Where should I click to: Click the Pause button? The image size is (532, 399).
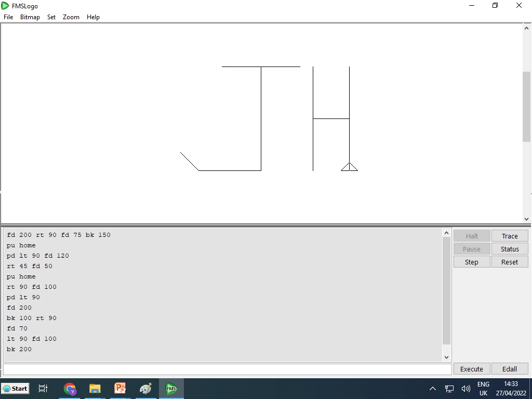coord(472,249)
